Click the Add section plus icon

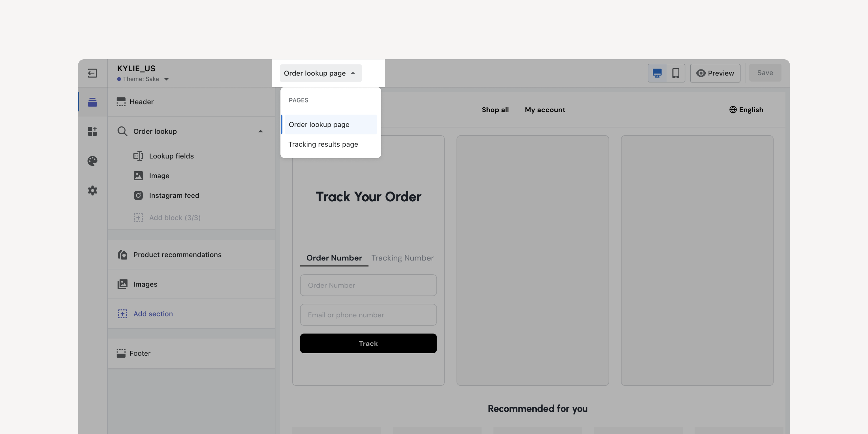(x=122, y=314)
